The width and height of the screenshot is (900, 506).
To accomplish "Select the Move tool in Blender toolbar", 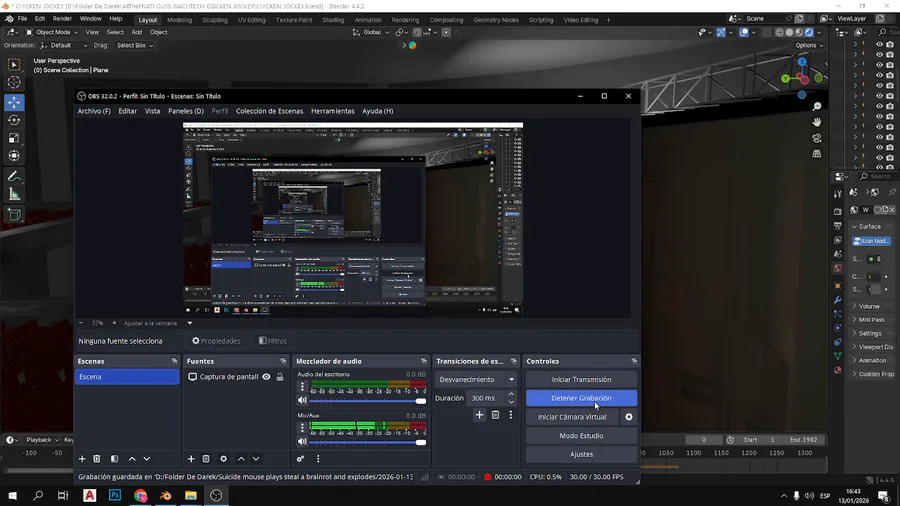I will [x=14, y=102].
